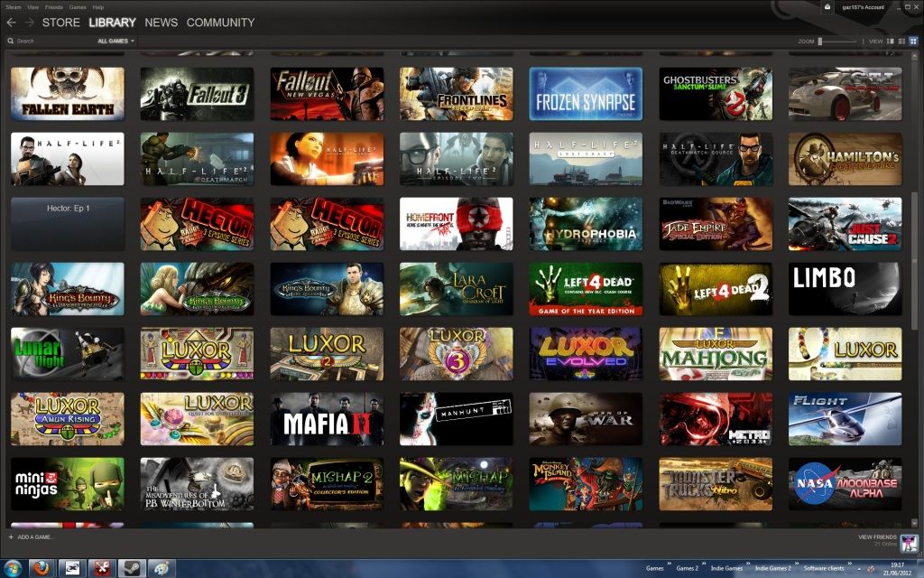The image size is (924, 578).
Task: Open the Paint palette taskbar icon
Action: pyautogui.click(x=162, y=568)
